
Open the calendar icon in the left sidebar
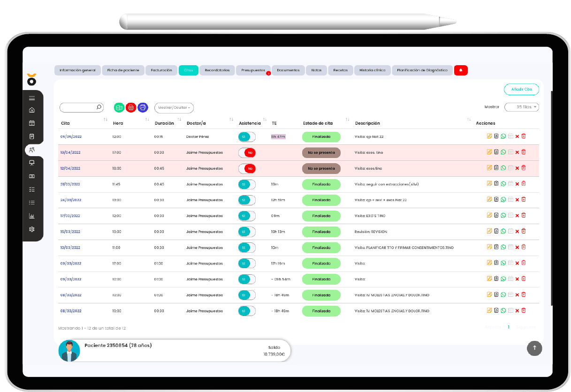[32, 123]
